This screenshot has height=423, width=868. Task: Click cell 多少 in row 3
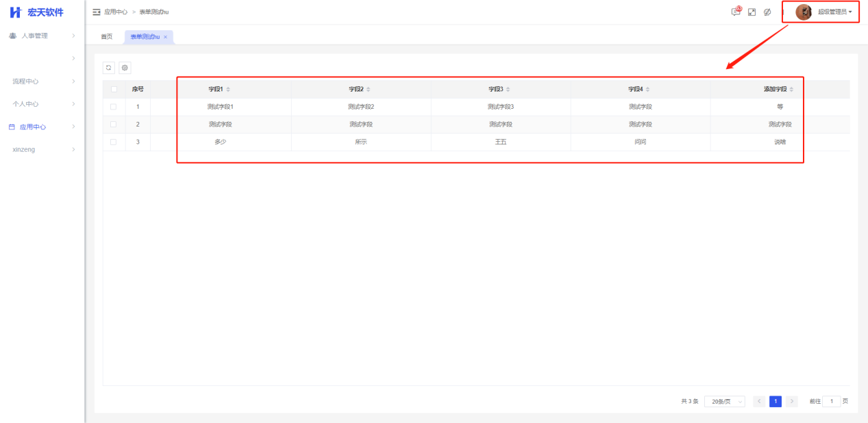pos(220,142)
